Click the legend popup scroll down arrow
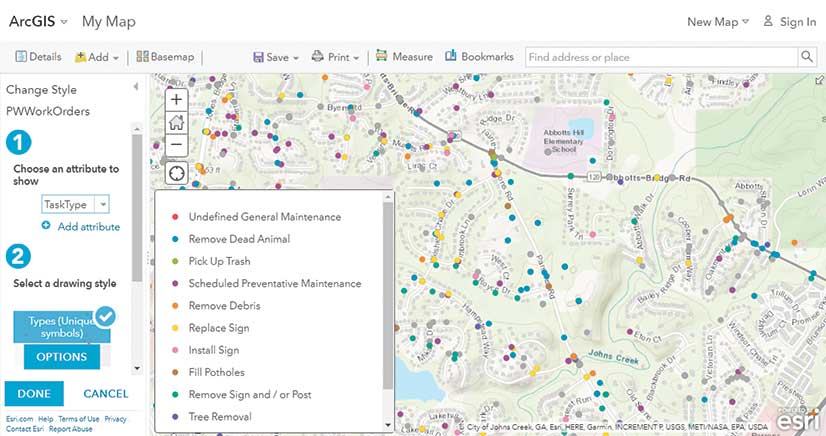Viewport: 826px width, 436px height. pos(388,424)
